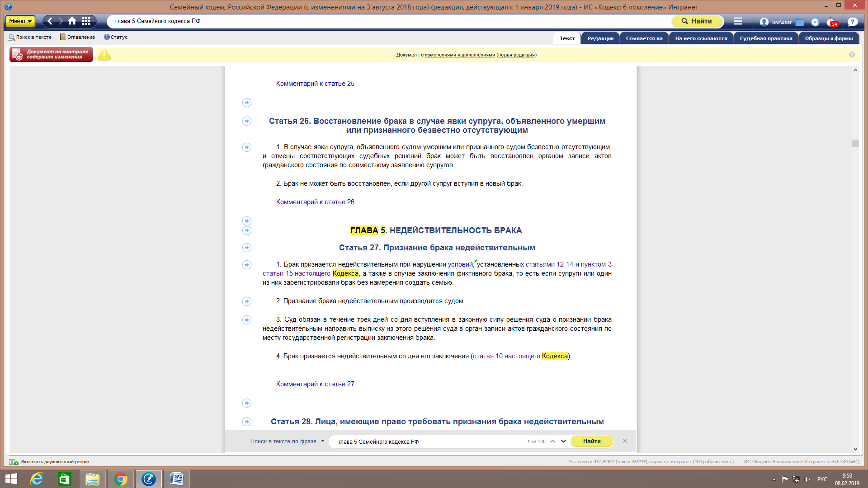This screenshot has height=488, width=868.
Task: Go to next search match arrow
Action: pyautogui.click(x=563, y=441)
